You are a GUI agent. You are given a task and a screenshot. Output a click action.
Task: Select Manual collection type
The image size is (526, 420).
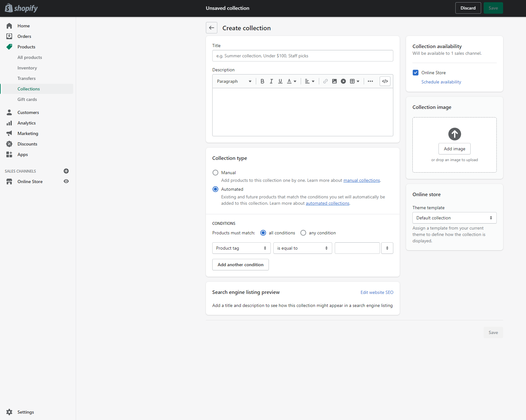coord(215,173)
